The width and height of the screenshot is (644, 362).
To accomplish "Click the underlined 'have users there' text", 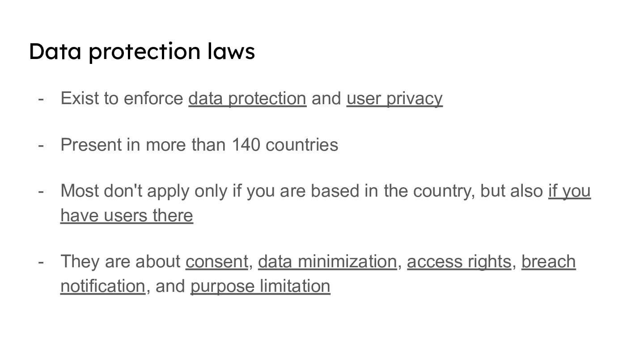I will 127,215.
